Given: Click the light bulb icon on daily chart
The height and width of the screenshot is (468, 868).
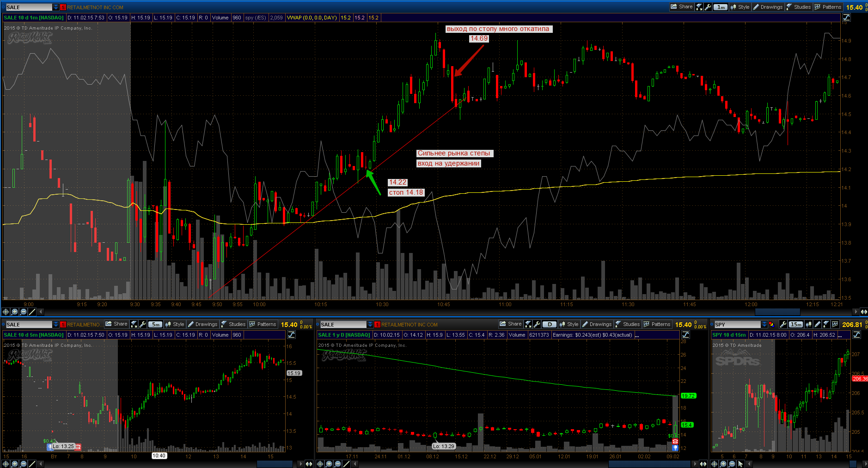Looking at the screenshot, I should (x=675, y=448).
